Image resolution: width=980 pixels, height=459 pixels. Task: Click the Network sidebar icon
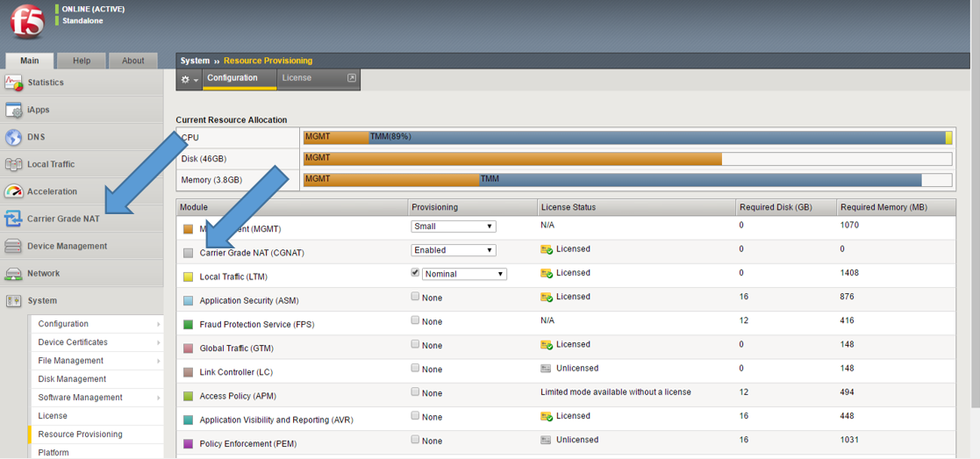click(x=13, y=273)
